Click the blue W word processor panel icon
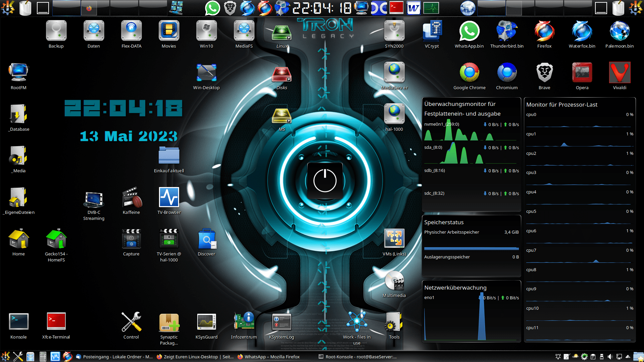 click(414, 8)
